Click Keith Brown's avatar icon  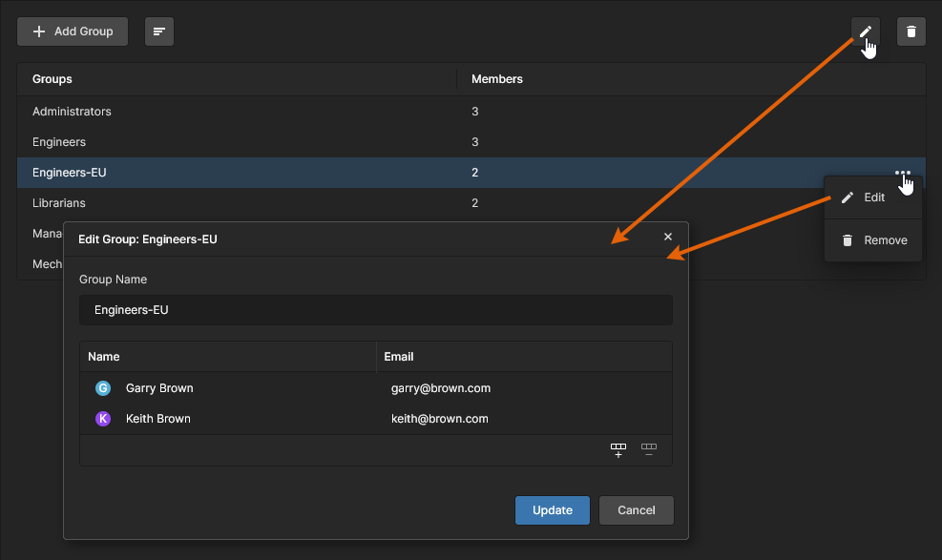pos(103,419)
